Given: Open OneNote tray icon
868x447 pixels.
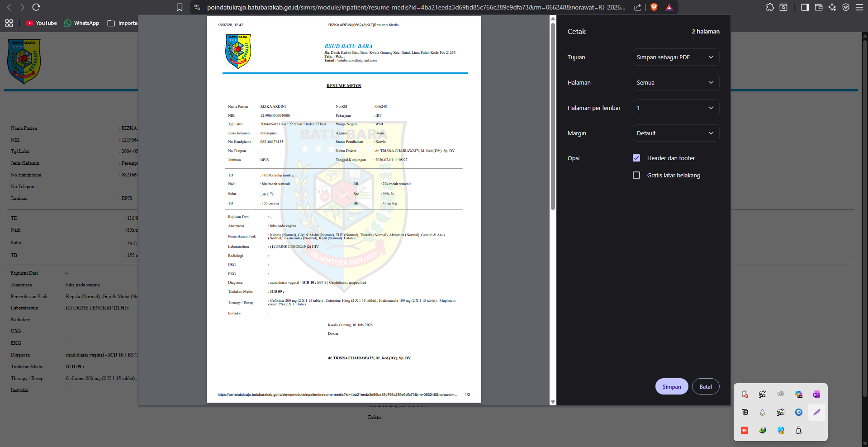Looking at the screenshot, I should 816,394.
